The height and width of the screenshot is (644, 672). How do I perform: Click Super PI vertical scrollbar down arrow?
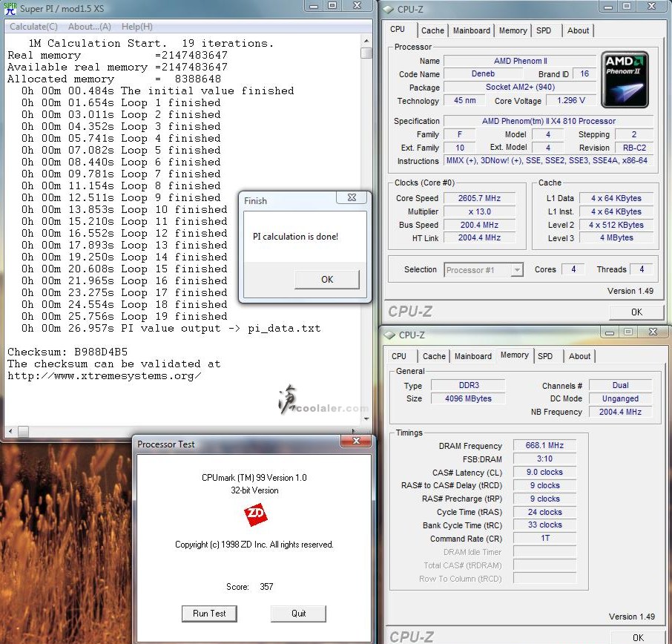(366, 418)
